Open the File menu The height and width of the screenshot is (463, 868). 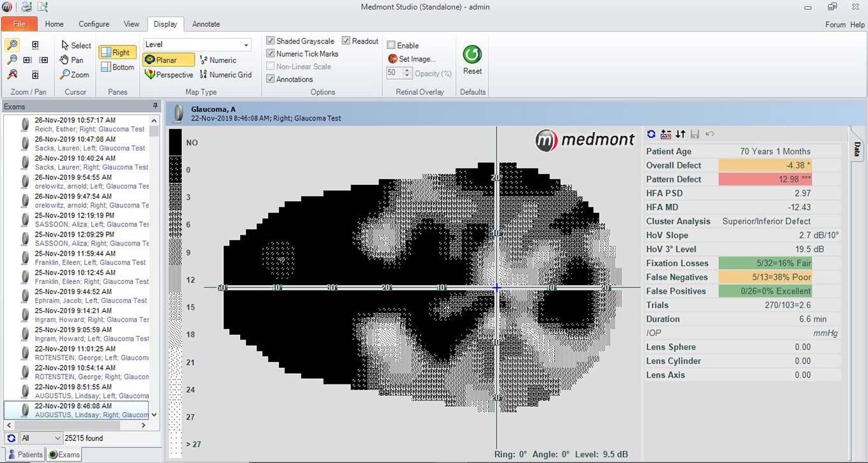click(x=19, y=24)
